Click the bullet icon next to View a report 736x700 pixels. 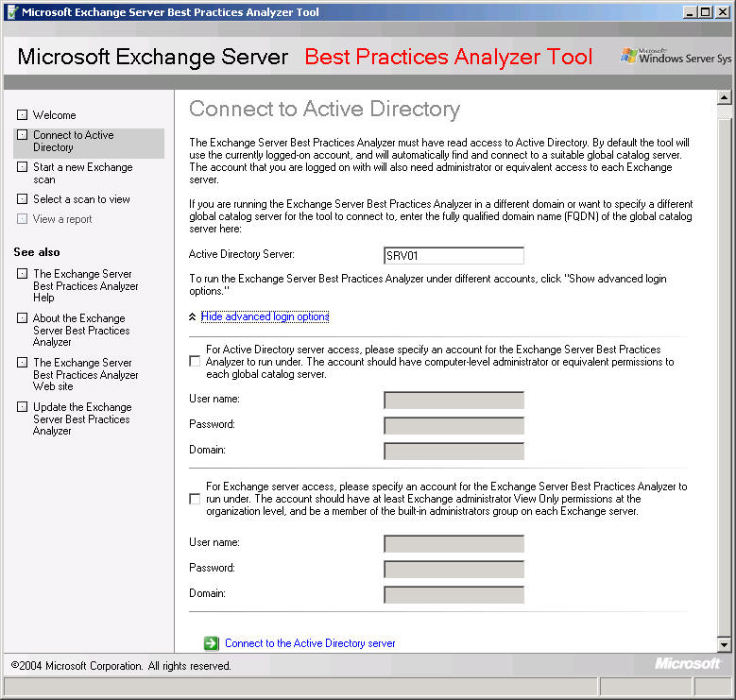tap(22, 219)
